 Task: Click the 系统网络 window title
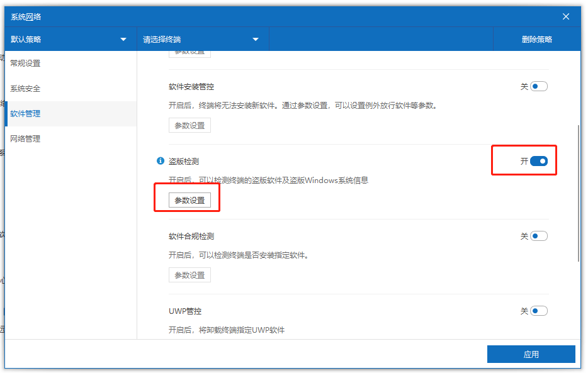point(26,17)
